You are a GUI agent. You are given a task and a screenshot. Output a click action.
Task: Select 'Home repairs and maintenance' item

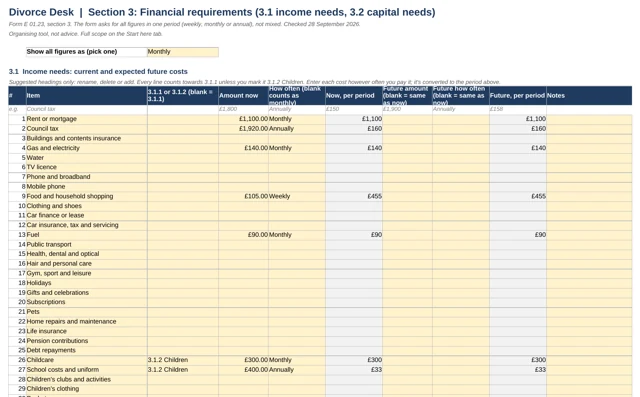click(87, 322)
